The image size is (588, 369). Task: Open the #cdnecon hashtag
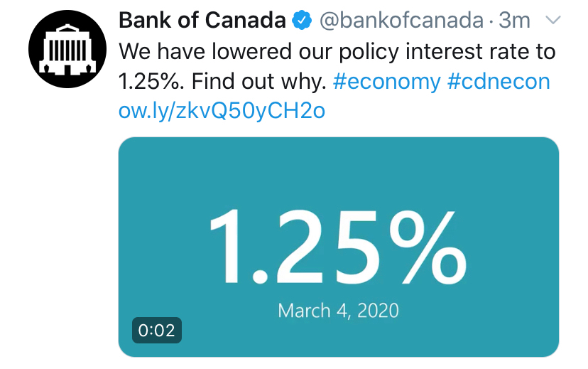pos(499,81)
